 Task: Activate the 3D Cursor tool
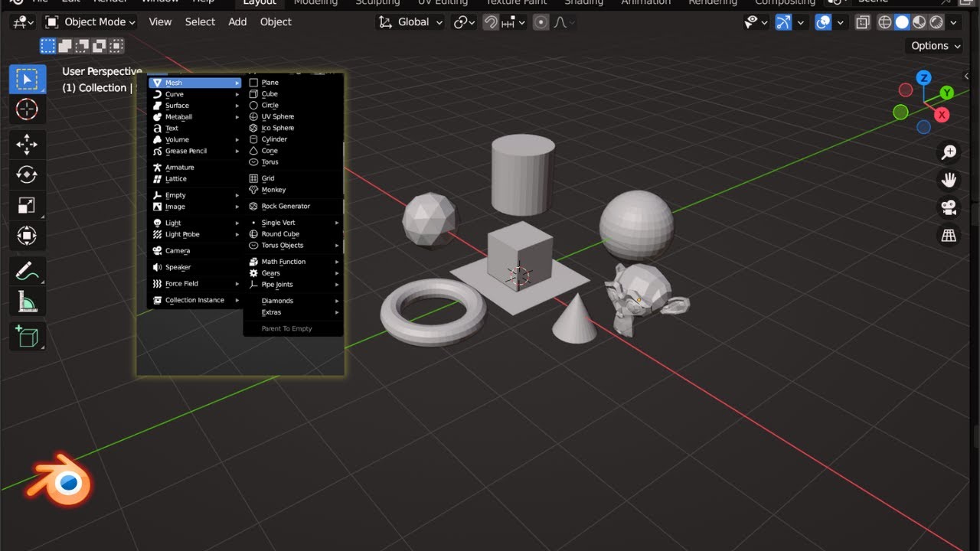tap(27, 109)
